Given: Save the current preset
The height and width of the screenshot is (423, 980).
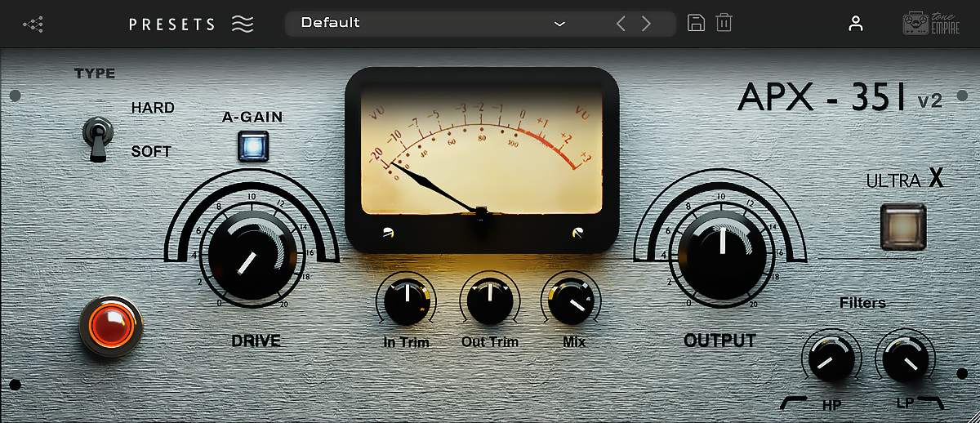Looking at the screenshot, I should (696, 23).
